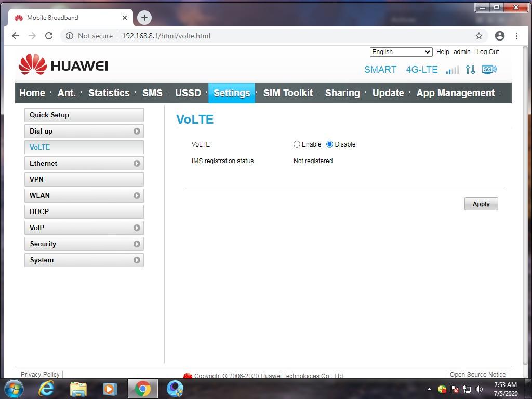Click the data traffic arrows icon
The width and height of the screenshot is (532, 399).
[470, 70]
